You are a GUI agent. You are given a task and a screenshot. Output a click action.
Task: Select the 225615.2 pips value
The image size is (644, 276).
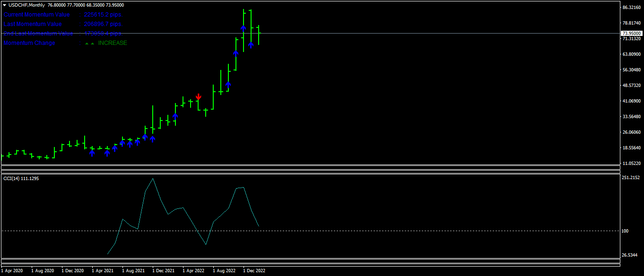[103, 15]
